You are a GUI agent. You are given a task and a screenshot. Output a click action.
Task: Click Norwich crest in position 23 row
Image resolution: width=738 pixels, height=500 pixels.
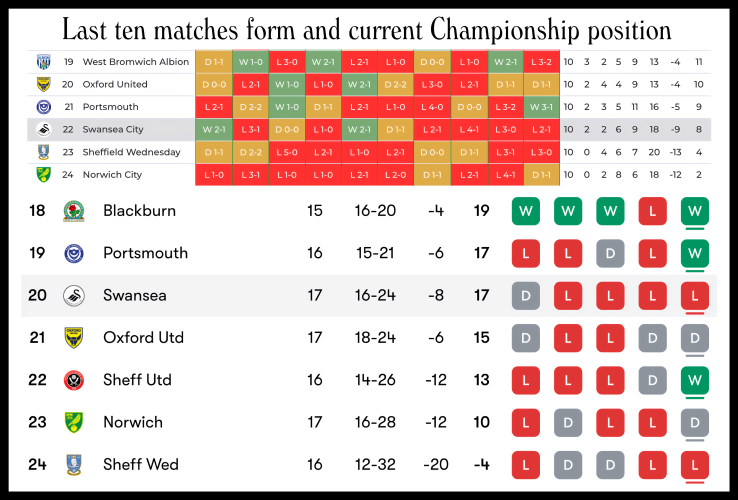point(73,422)
